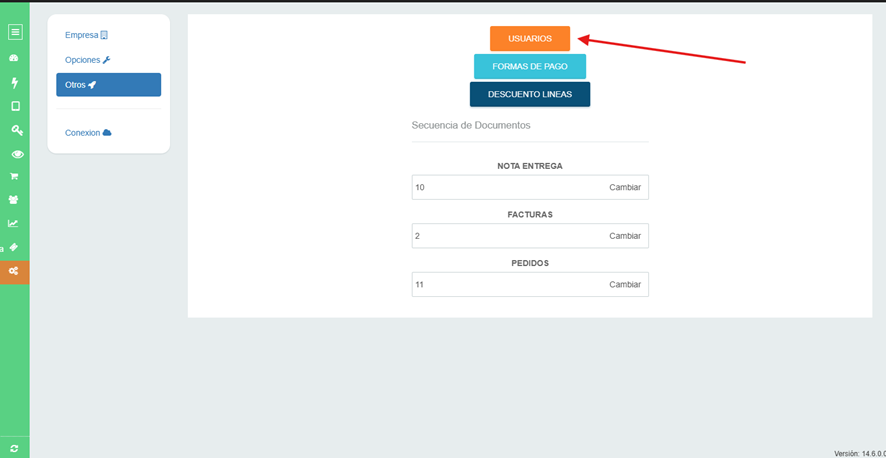Click the PEDIDOS label
886x458 pixels.
(530, 263)
